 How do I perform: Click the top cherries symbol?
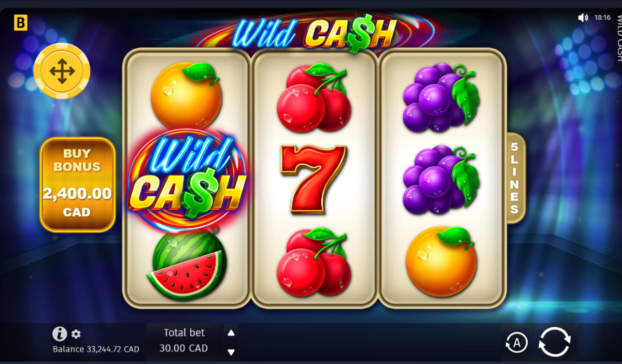(314, 97)
